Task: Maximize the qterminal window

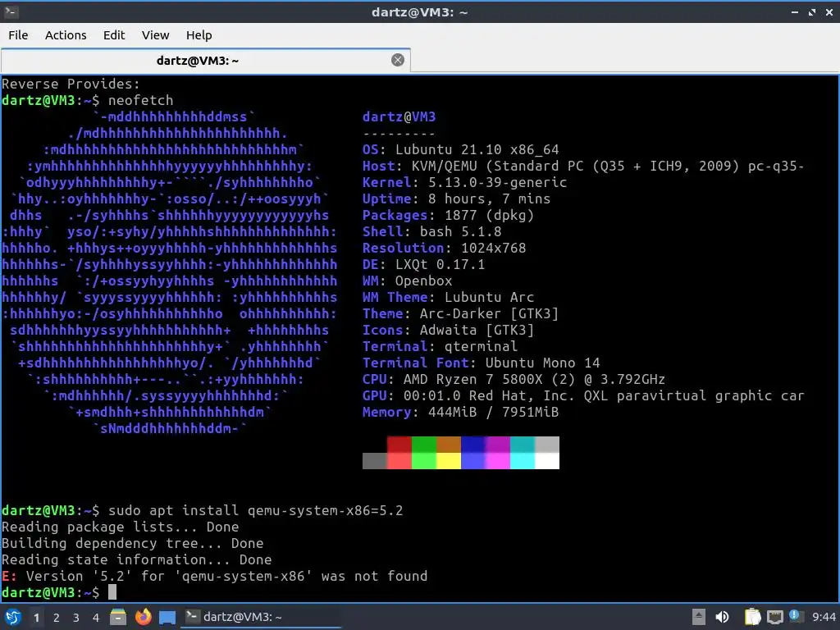Action: click(x=812, y=11)
